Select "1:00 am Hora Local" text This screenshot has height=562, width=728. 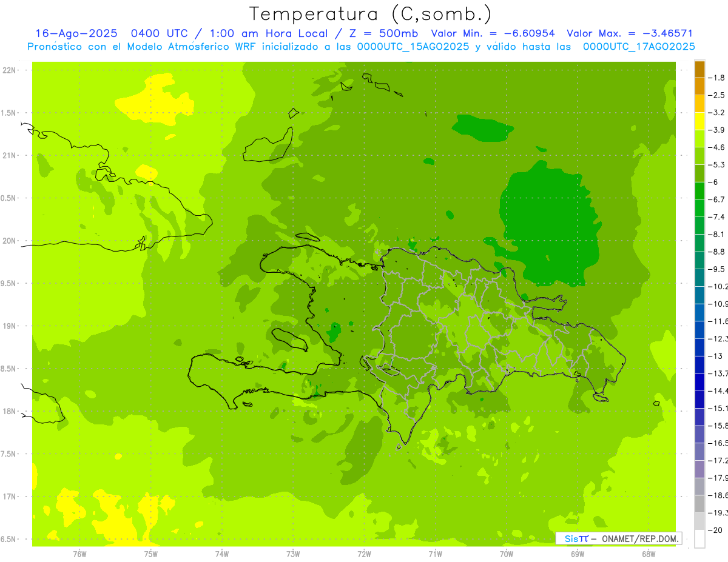tap(271, 33)
